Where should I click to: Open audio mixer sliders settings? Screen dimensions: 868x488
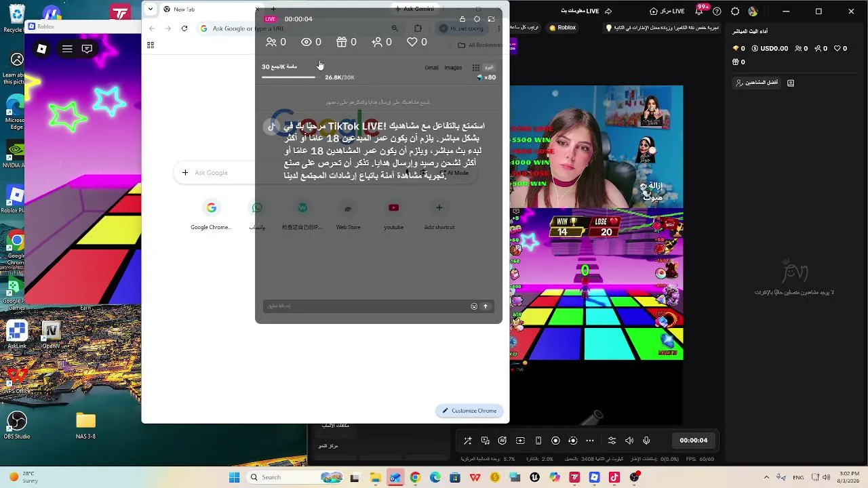pos(612,441)
